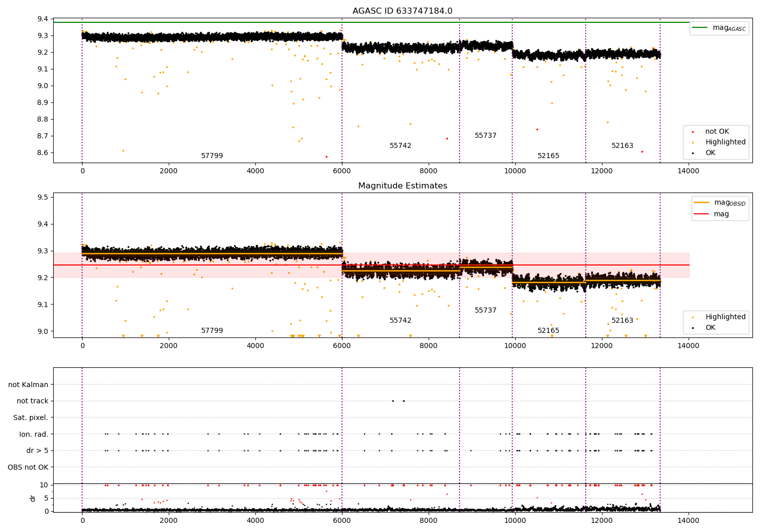Click the title 'AGASC ID 633747184.0'
Screen dimensions: 760x532
click(402, 11)
